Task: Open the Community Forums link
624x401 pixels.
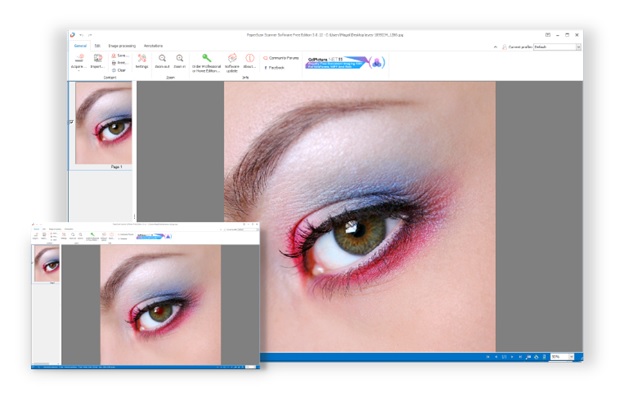Action: [x=283, y=58]
